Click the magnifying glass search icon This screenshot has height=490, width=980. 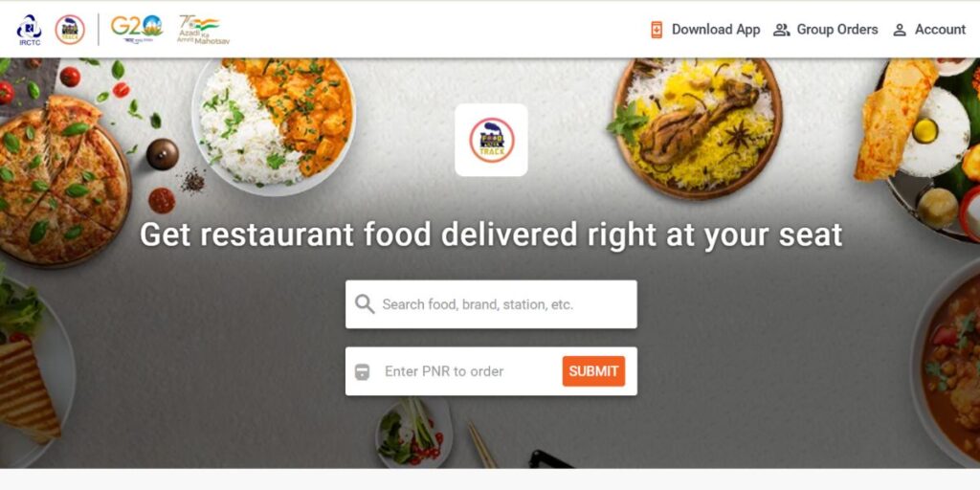click(x=365, y=304)
